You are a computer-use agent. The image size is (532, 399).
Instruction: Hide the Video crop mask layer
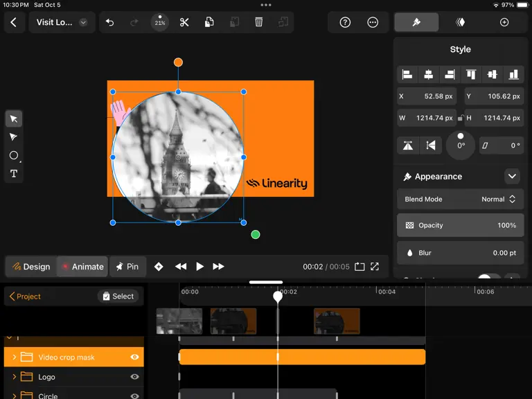(x=134, y=357)
